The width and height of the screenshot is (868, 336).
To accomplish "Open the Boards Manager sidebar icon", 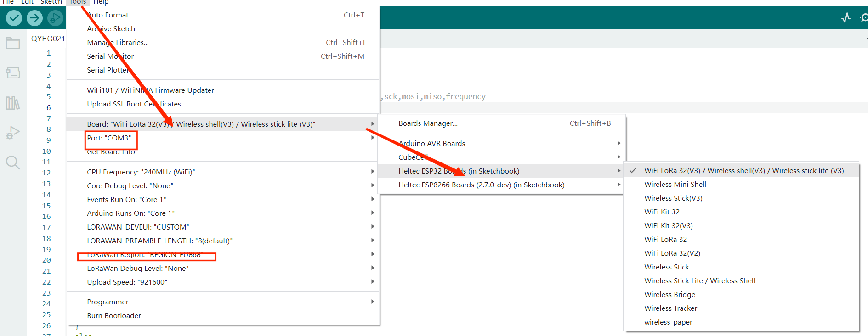I will pos(13,73).
